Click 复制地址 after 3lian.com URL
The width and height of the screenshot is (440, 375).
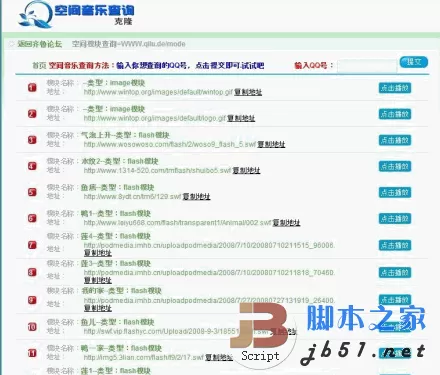(x=219, y=358)
